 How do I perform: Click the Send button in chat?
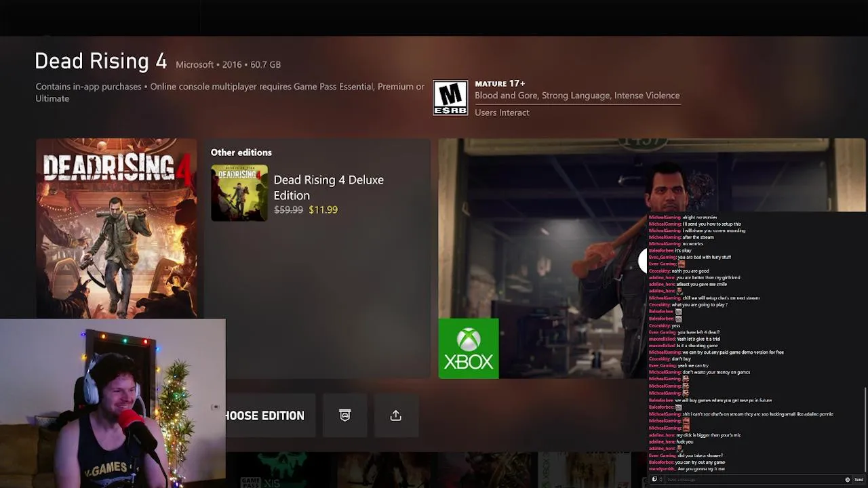[x=859, y=479]
